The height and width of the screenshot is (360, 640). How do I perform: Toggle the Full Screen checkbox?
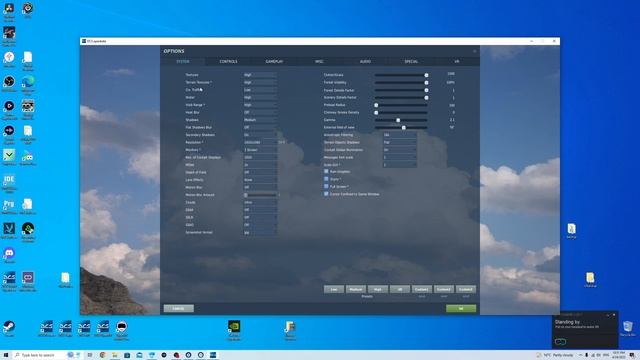click(x=326, y=186)
